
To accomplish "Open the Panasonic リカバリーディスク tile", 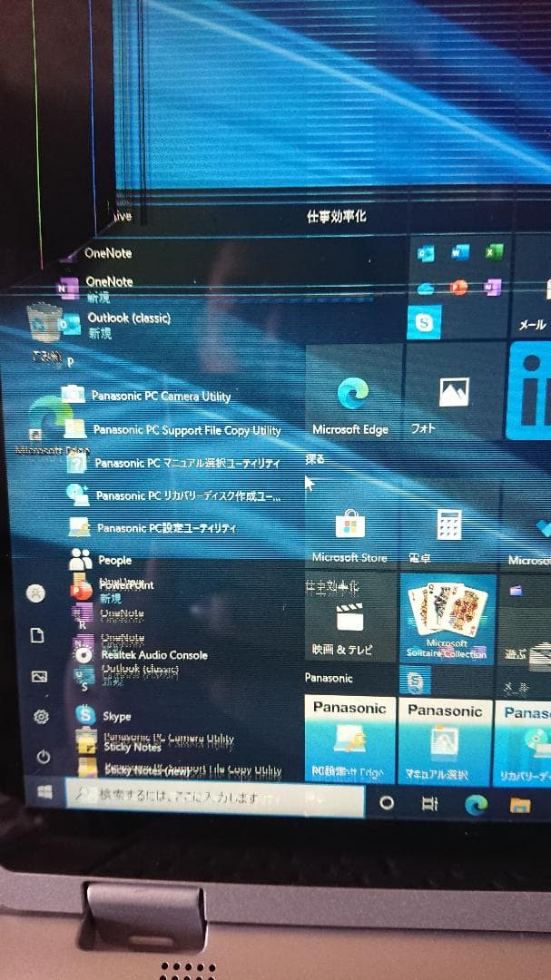I will [523, 744].
